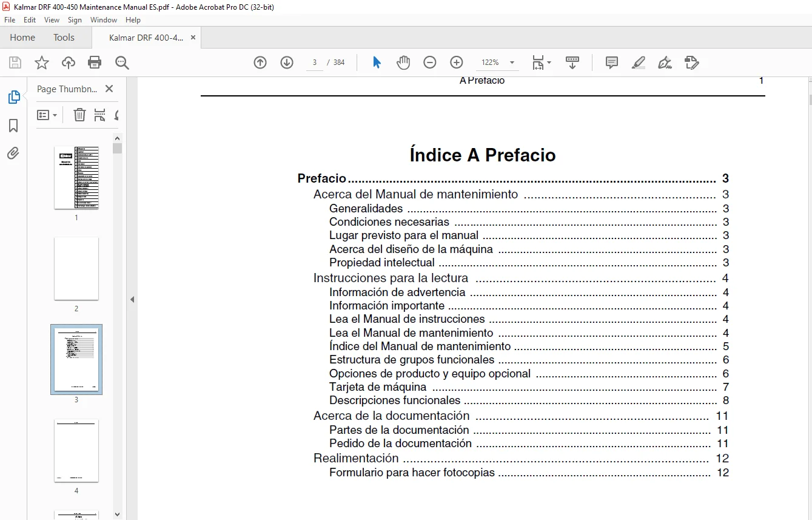Click Propiedad intelectual contents entry
Viewport: 812px width, 520px height.
(x=529, y=262)
